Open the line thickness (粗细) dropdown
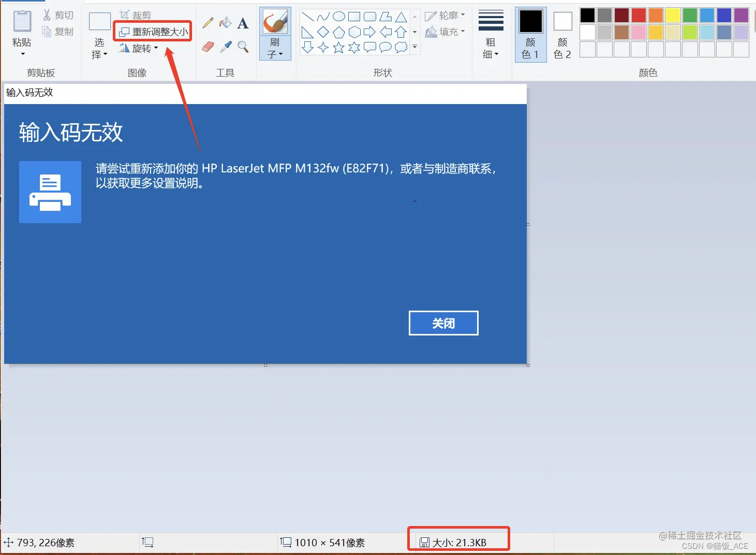This screenshot has height=555, width=756. tap(491, 34)
